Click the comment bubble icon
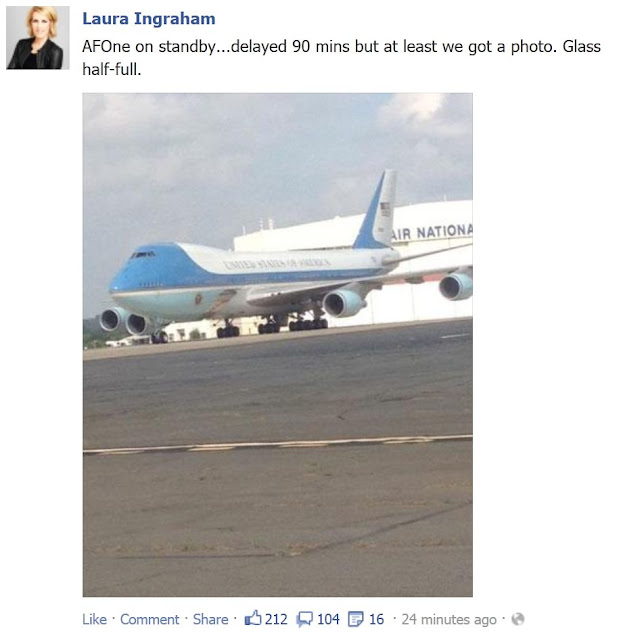The width and height of the screenshot is (619, 640). [305, 619]
